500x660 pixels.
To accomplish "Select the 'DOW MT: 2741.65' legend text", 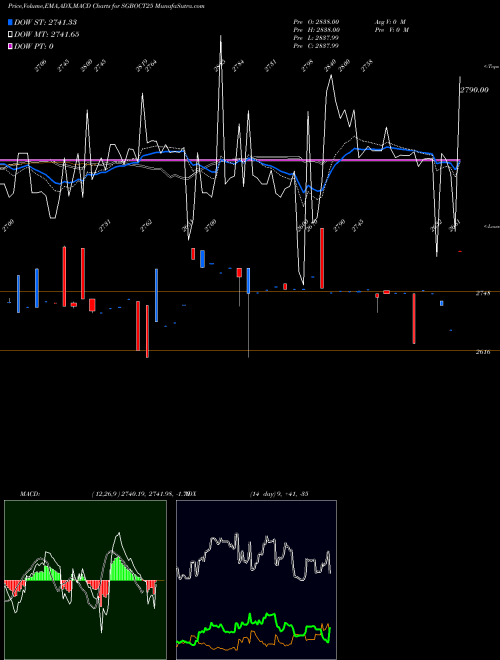I will point(47,35).
